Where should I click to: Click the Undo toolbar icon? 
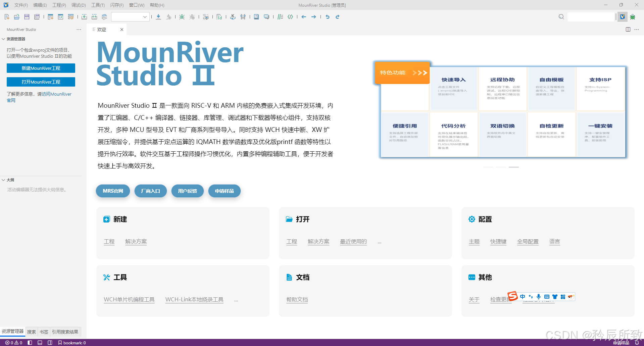click(328, 17)
